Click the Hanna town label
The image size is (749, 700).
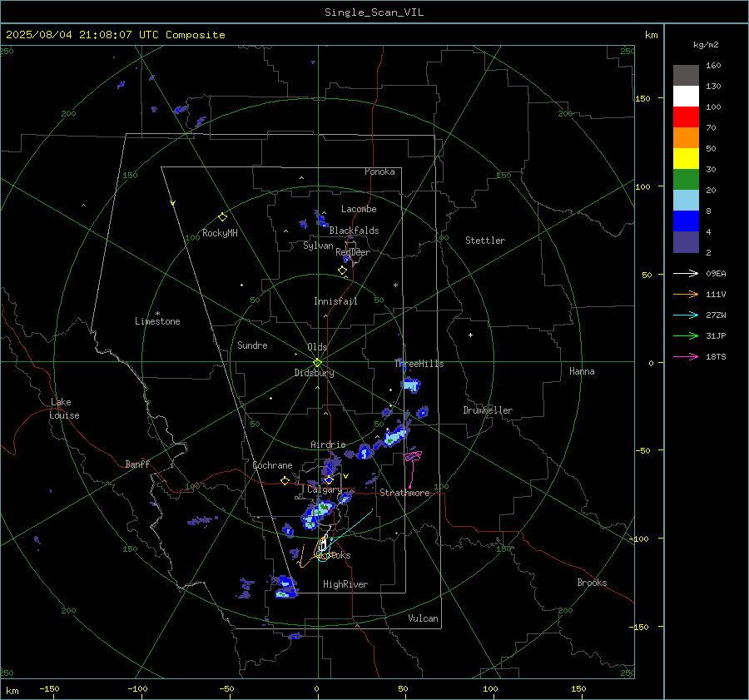[x=582, y=371]
